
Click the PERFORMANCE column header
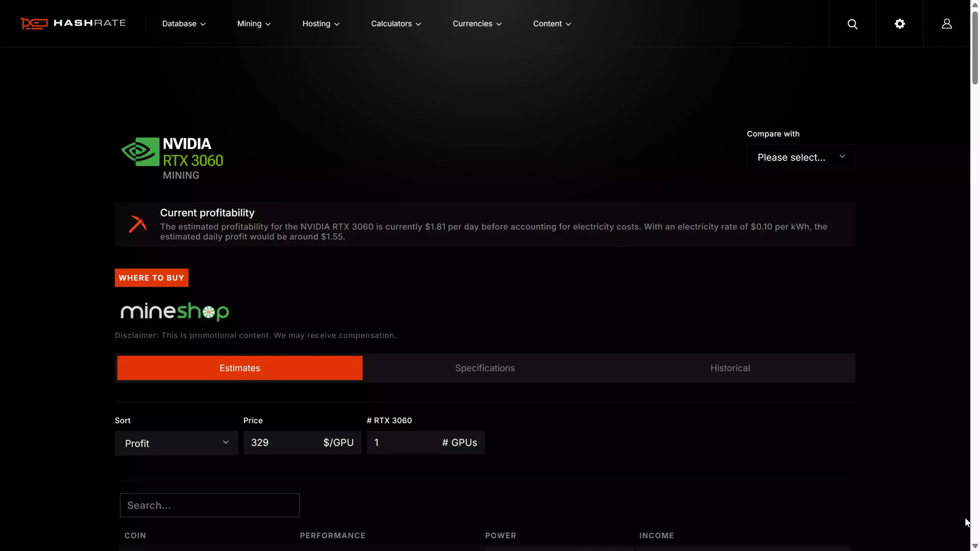point(333,536)
